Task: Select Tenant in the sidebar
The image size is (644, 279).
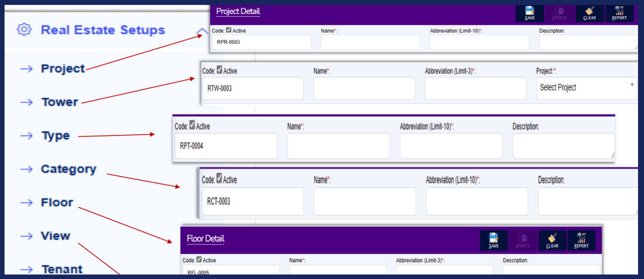Action: [62, 269]
